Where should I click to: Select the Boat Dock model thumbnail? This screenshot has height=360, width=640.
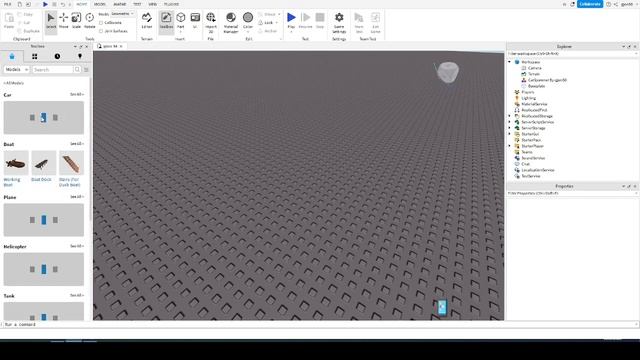44,163
